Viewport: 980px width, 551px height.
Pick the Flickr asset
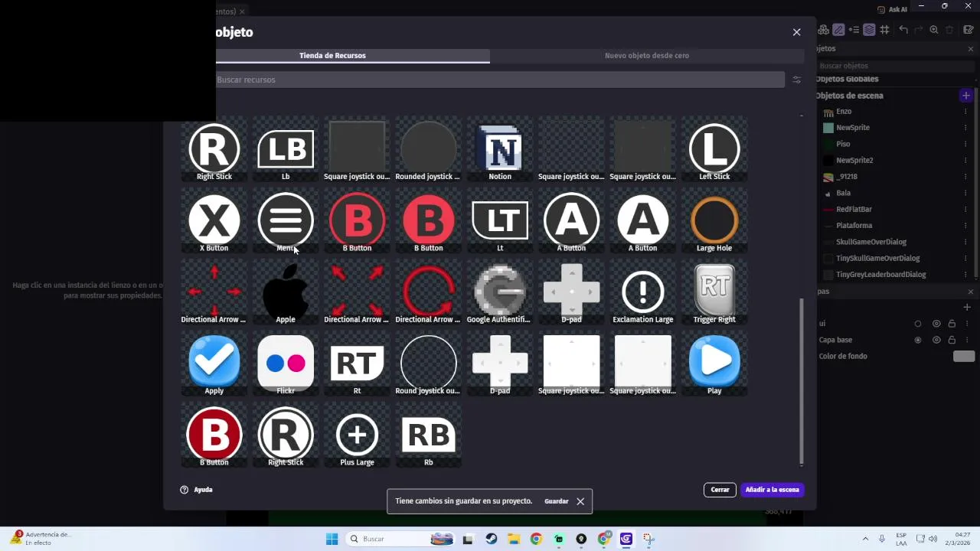[286, 363]
